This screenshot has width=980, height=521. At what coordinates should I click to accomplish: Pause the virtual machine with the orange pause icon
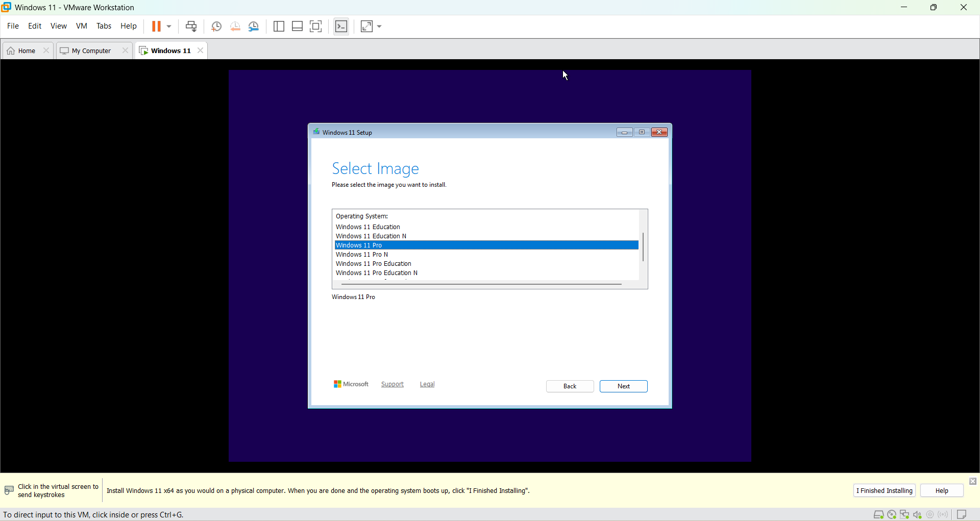pos(156,27)
